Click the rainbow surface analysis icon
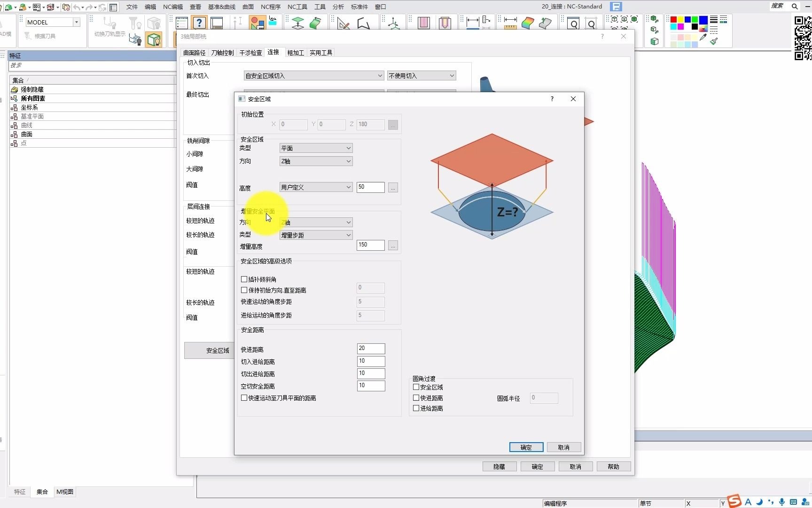This screenshot has height=508, width=812. [x=528, y=23]
